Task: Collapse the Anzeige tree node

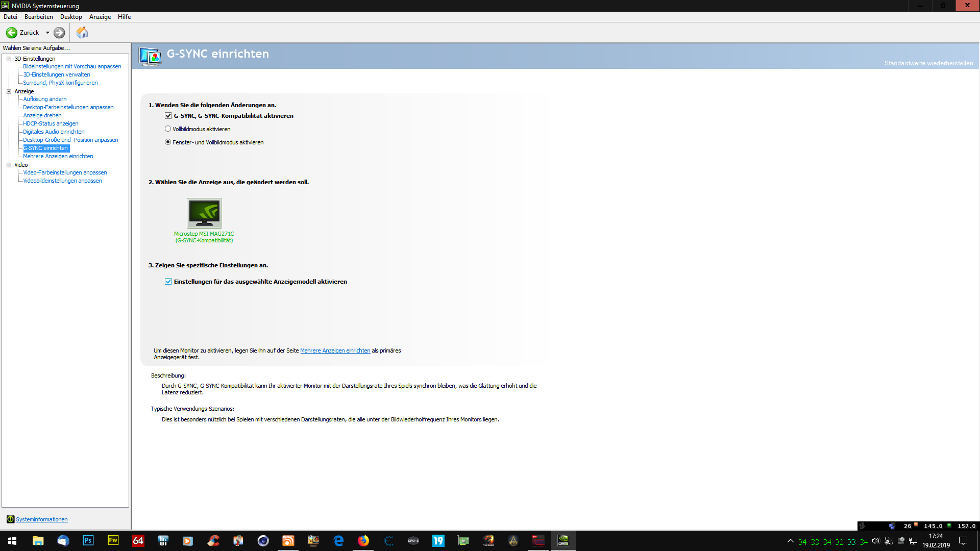Action: click(x=9, y=91)
